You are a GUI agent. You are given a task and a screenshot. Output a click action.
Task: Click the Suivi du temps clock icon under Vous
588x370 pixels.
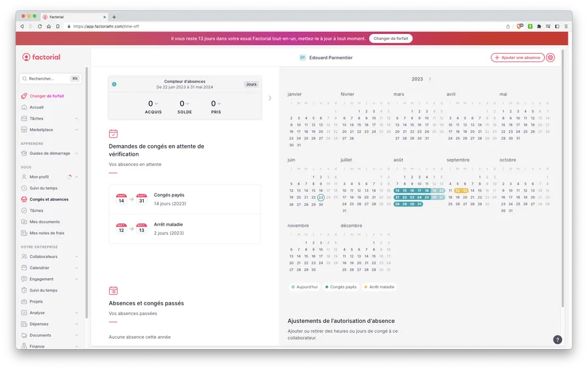tap(24, 188)
